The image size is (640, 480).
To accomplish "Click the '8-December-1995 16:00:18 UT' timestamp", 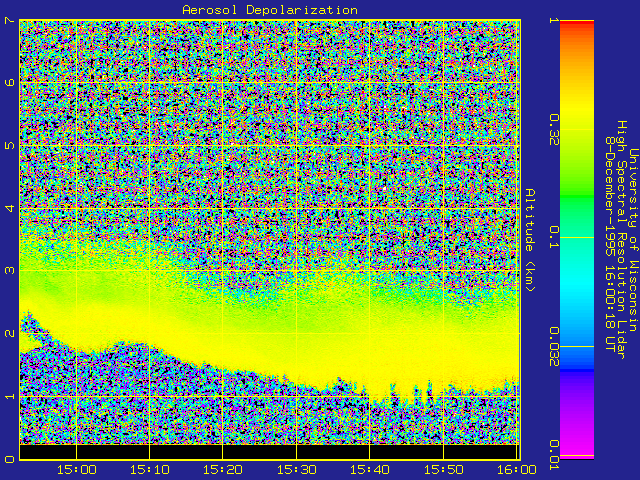I will pyautogui.click(x=610, y=244).
